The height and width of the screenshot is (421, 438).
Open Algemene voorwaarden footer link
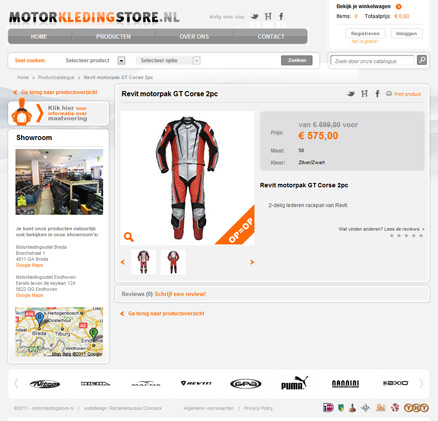pyautogui.click(x=209, y=408)
